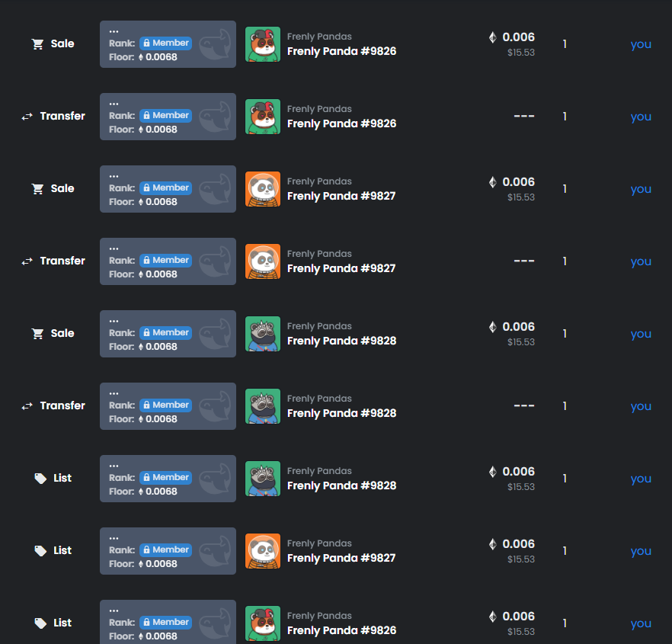Open the three-dot menu in List row of Panda #9827
Image resolution: width=672 pixels, height=644 pixels.
[x=114, y=539]
